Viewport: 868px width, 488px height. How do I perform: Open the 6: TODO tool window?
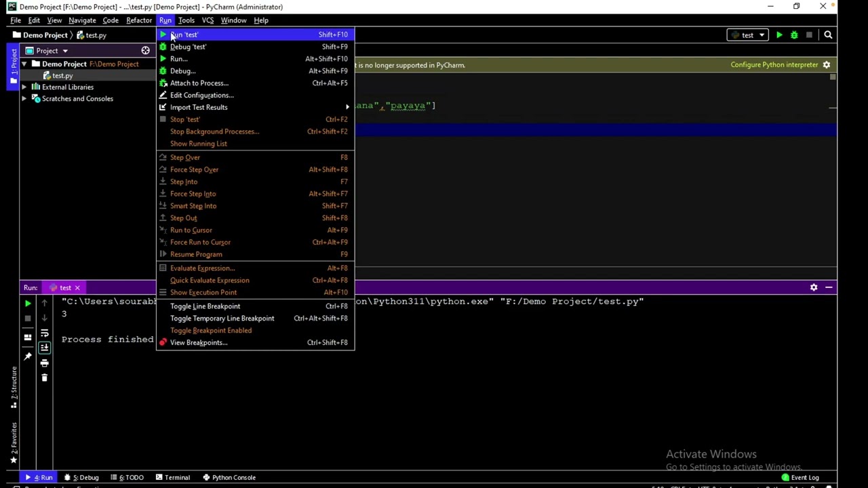click(x=127, y=478)
